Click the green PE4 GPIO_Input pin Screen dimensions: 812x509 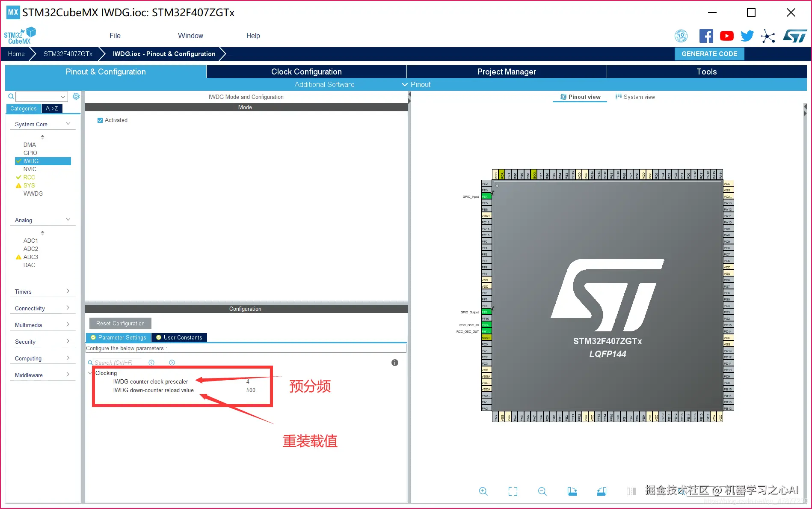tap(486, 196)
